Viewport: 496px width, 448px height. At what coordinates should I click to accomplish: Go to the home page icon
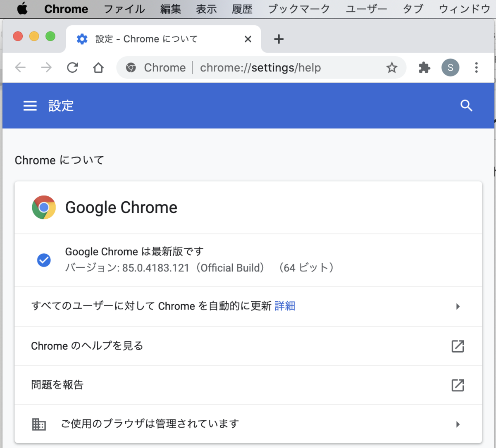point(98,67)
